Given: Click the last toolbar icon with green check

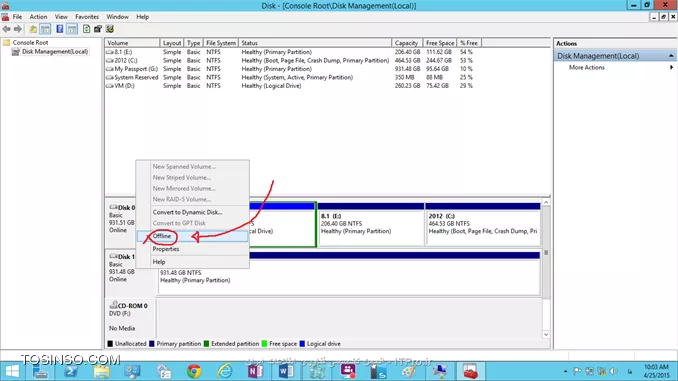Looking at the screenshot, I should [x=110, y=29].
